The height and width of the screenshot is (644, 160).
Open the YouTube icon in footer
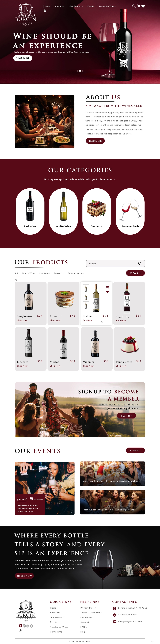click(31, 626)
